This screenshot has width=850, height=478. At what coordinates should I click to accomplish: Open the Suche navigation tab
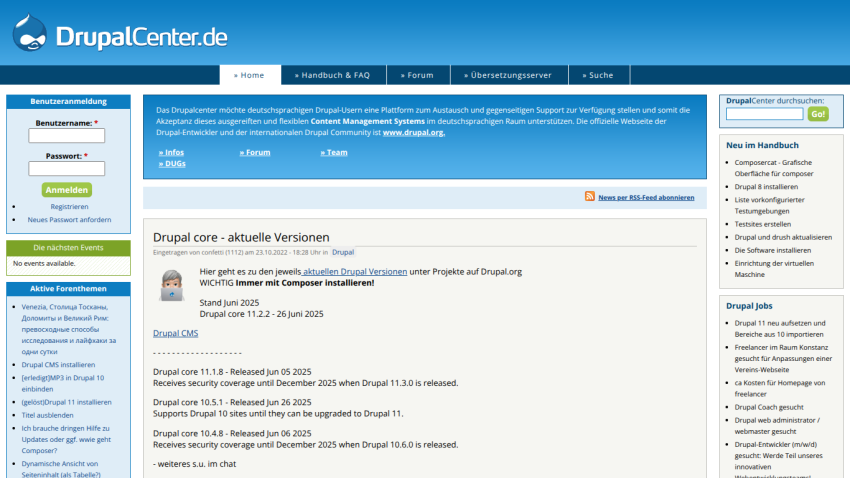(x=598, y=75)
